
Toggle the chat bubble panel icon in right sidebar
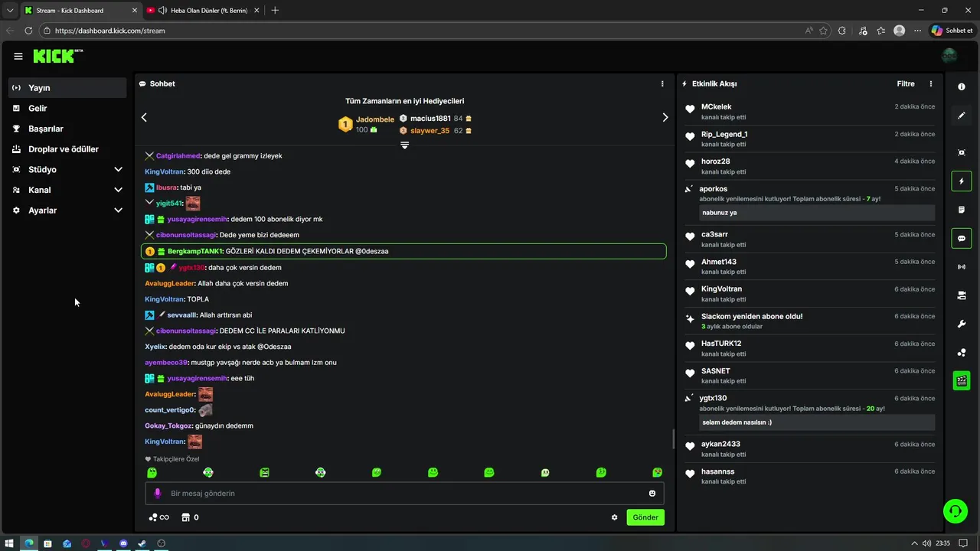(962, 238)
